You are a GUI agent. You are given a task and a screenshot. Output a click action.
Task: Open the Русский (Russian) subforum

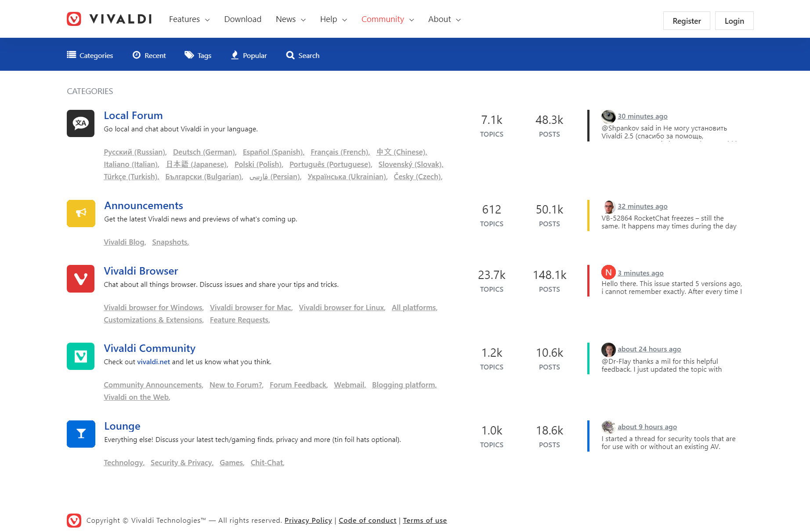(x=135, y=152)
